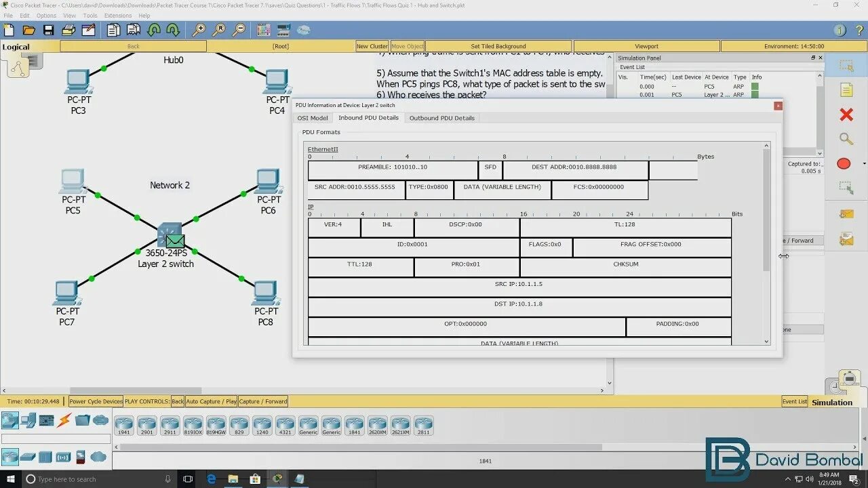The width and height of the screenshot is (868, 488).
Task: Click the Back play control button
Action: coord(178,401)
